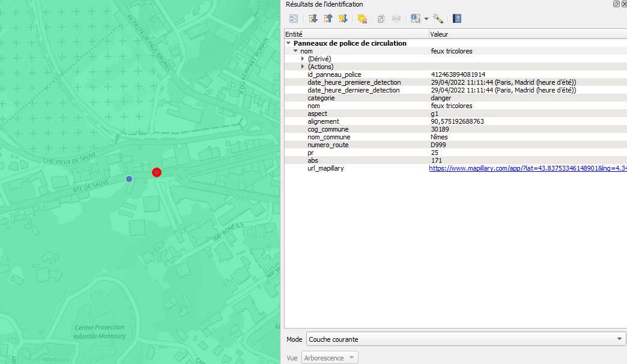Select the abs value 171
The height and width of the screenshot is (364, 627).
pyautogui.click(x=436, y=160)
